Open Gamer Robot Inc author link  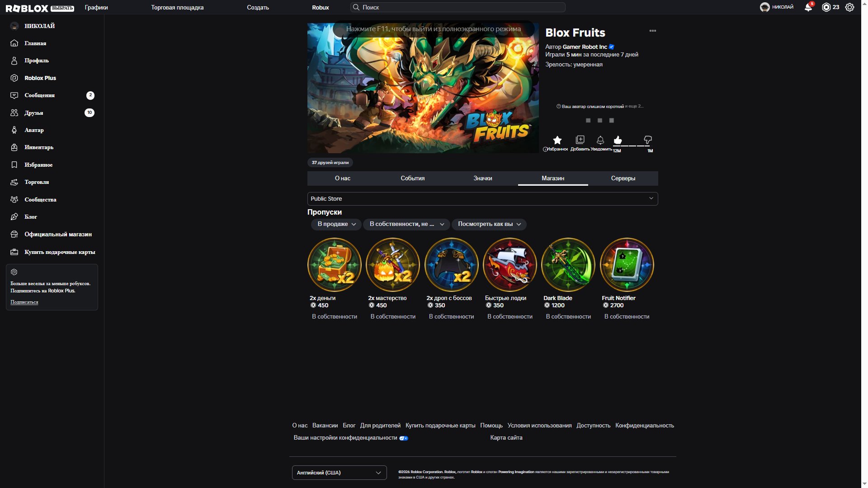[585, 47]
